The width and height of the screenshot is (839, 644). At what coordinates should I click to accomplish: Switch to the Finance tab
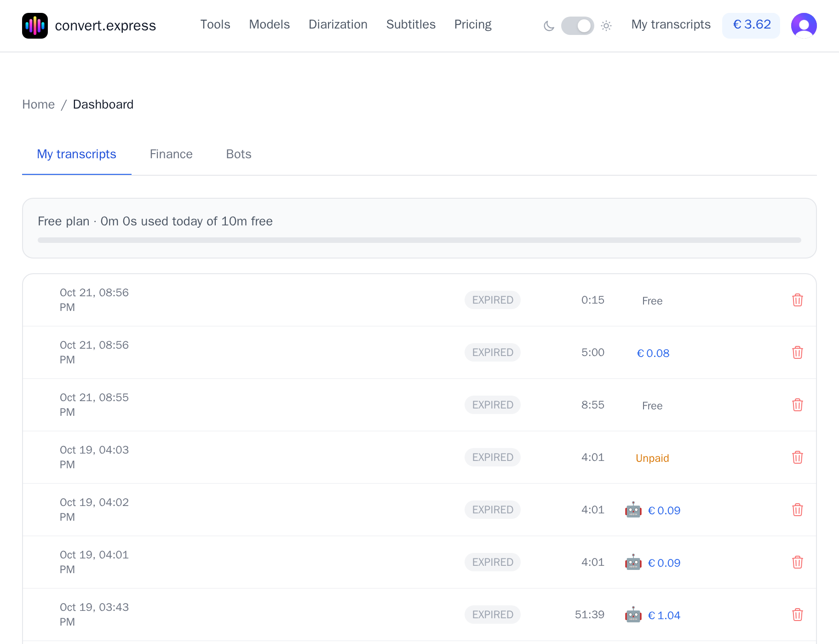171,154
